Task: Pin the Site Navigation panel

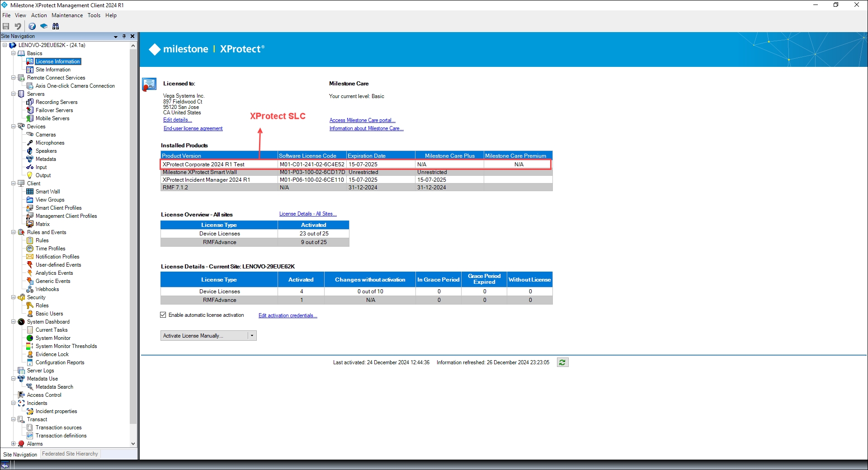Action: tap(124, 36)
